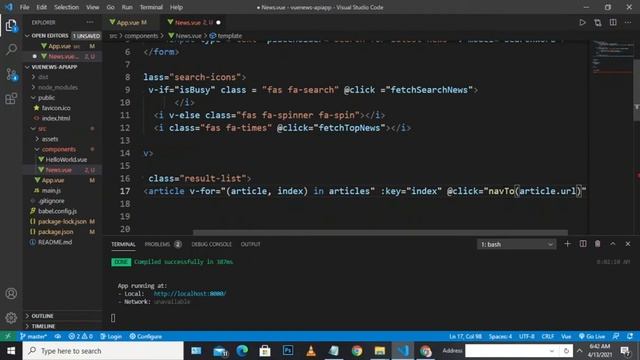This screenshot has width=640, height=360.
Task: Click Login in the status bar
Action: (111, 336)
